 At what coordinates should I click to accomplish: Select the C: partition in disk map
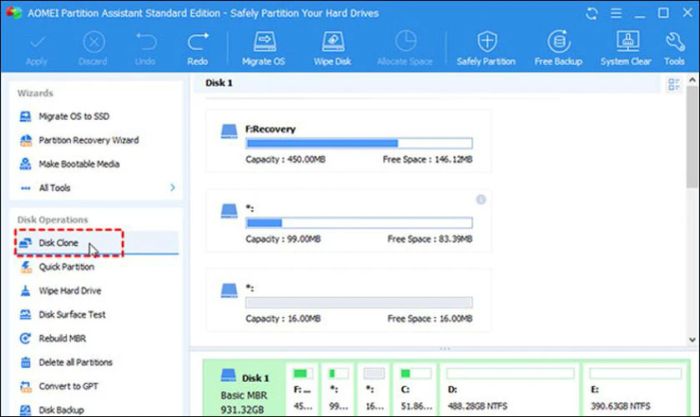point(416,389)
